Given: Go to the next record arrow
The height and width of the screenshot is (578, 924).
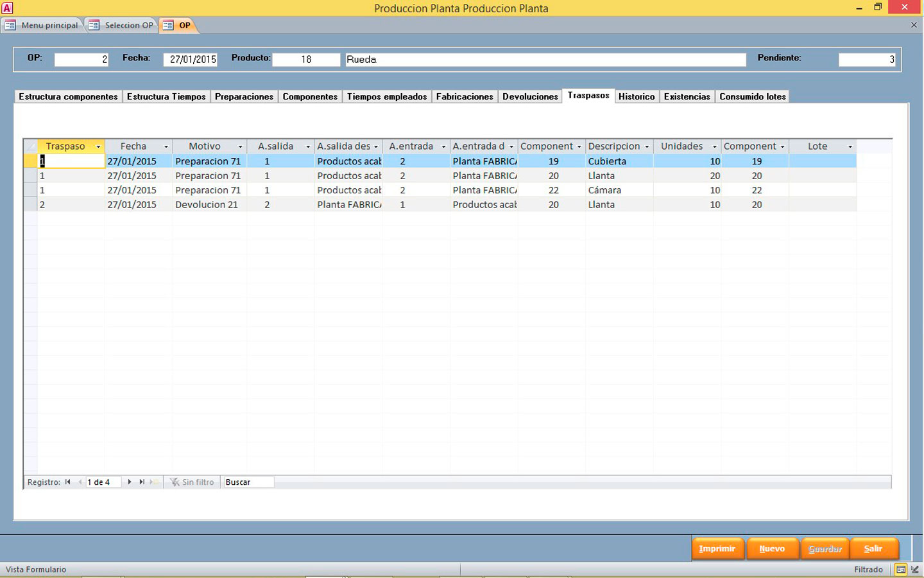Looking at the screenshot, I should click(130, 482).
